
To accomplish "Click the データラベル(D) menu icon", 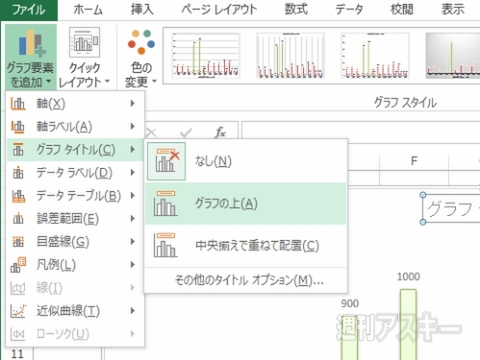I will point(18,173).
